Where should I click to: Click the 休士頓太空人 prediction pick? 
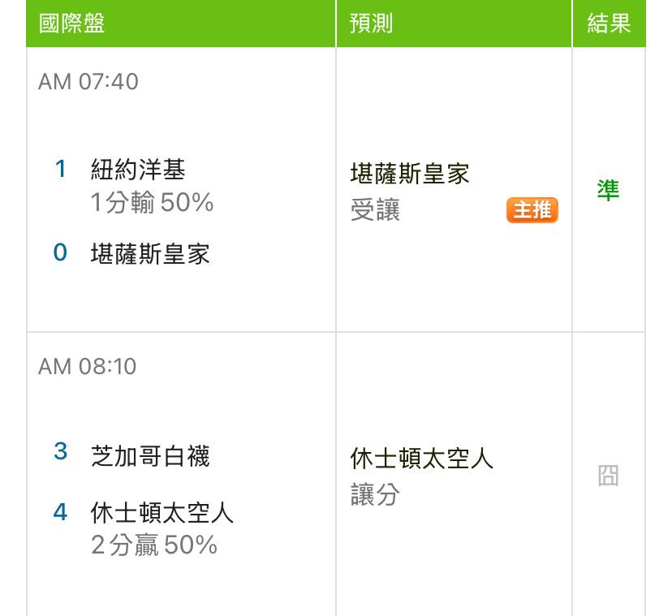click(x=422, y=459)
